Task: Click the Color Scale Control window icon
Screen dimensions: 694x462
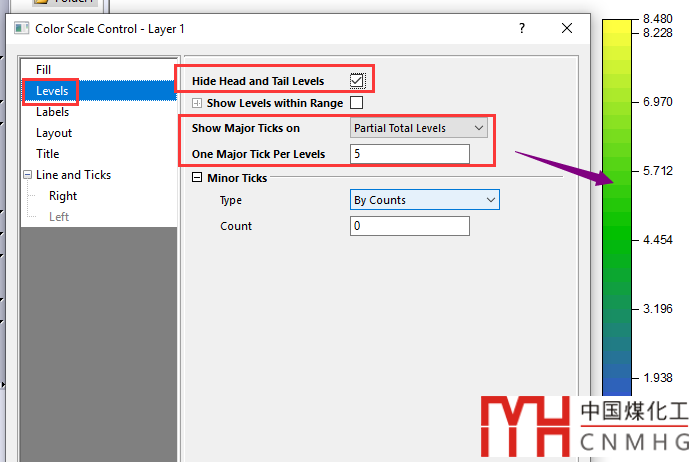Action: (x=21, y=28)
